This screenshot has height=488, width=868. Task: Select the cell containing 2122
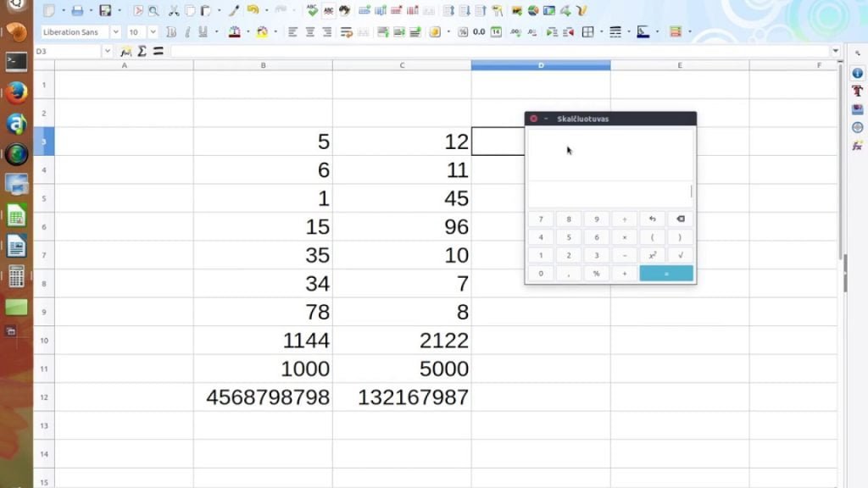[x=402, y=341]
